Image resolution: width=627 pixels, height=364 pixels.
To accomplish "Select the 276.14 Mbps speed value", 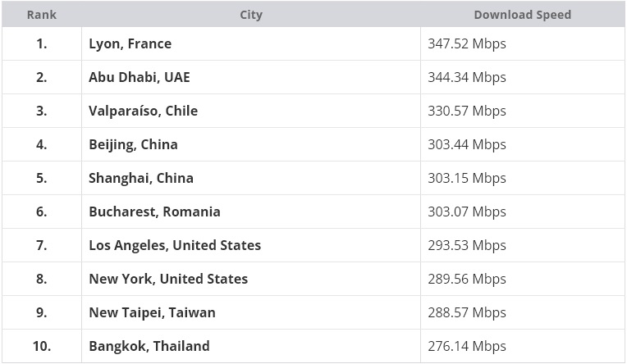I will [x=467, y=346].
